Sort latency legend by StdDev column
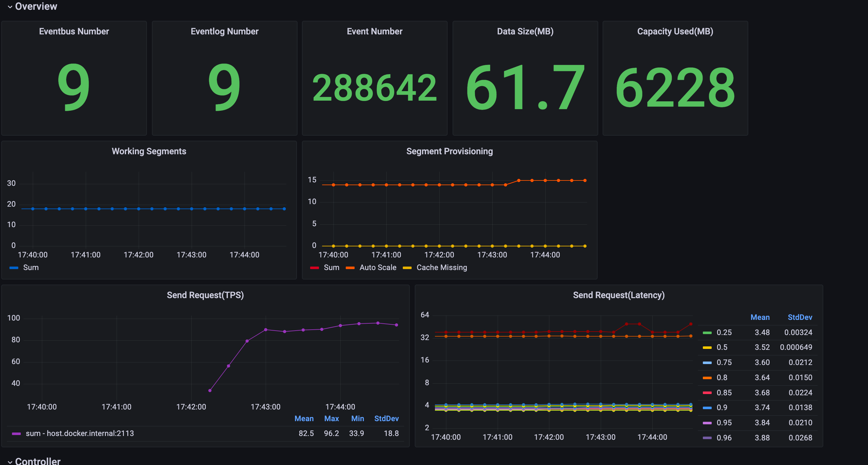 click(800, 317)
